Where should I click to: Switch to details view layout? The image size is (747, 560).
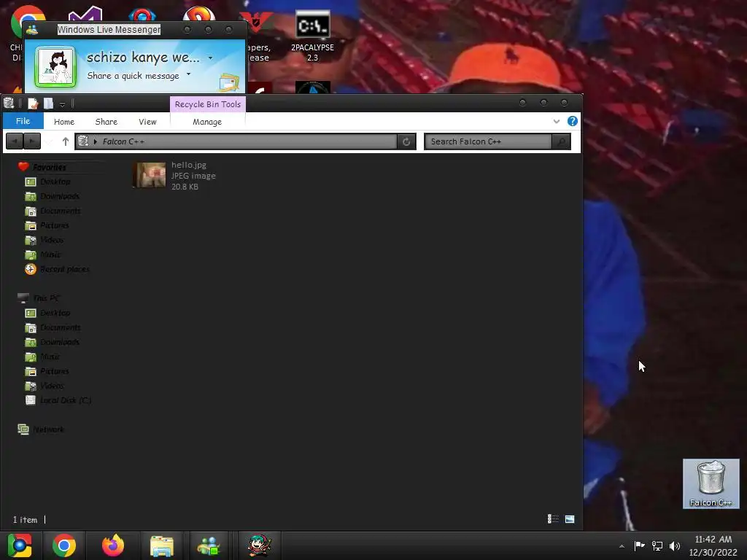(x=553, y=519)
